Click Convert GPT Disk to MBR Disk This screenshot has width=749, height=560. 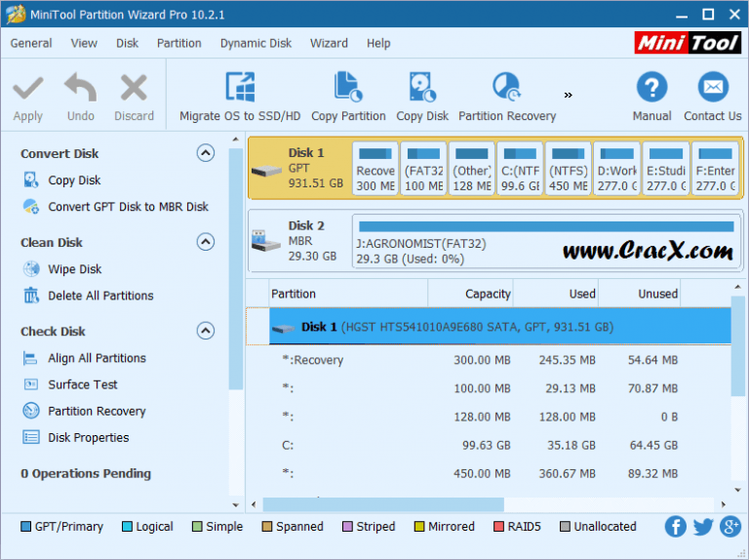click(x=128, y=207)
